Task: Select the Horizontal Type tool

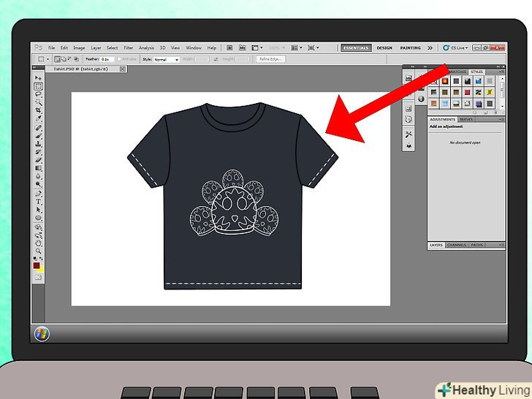Action: pyautogui.click(x=39, y=201)
